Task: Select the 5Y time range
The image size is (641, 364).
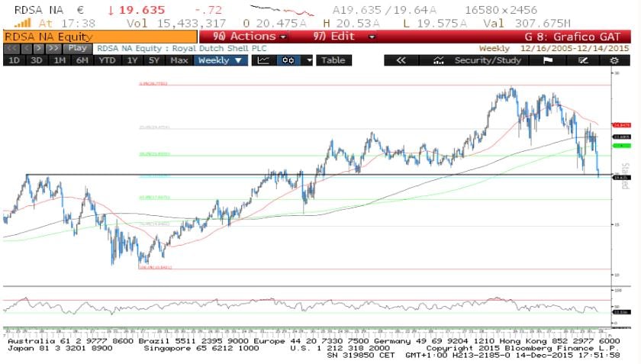Action: 154,60
